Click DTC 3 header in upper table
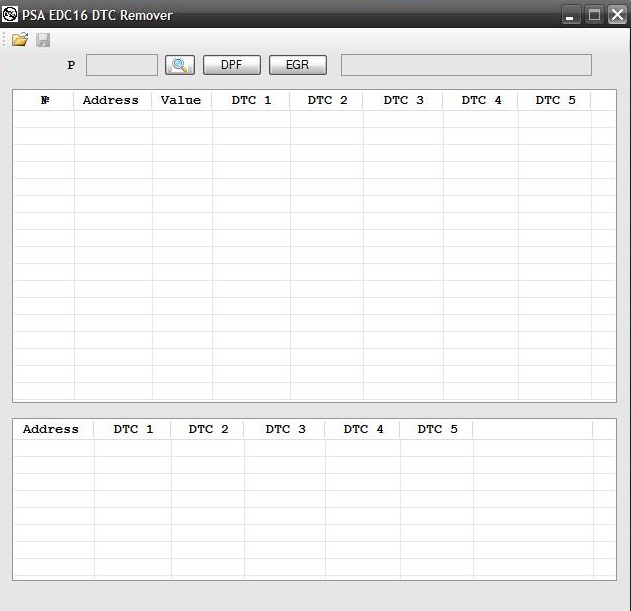This screenshot has height=611, width=631. 403,100
